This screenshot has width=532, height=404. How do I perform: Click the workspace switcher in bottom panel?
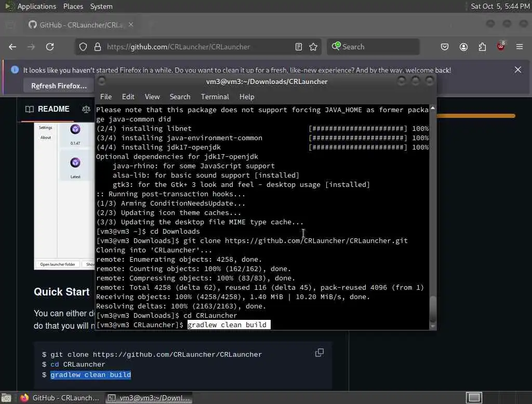pyautogui.click(x=474, y=398)
